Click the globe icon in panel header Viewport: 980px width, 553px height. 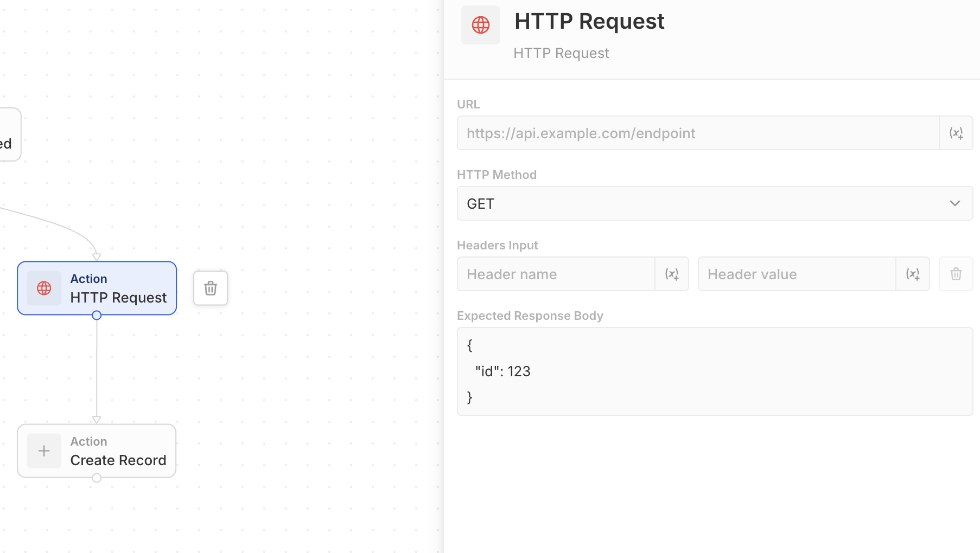coord(480,25)
